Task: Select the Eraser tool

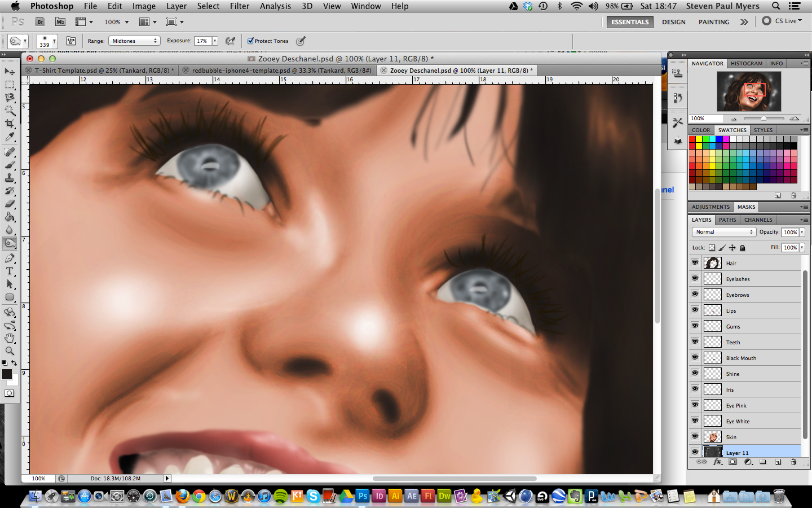Action: point(10,204)
